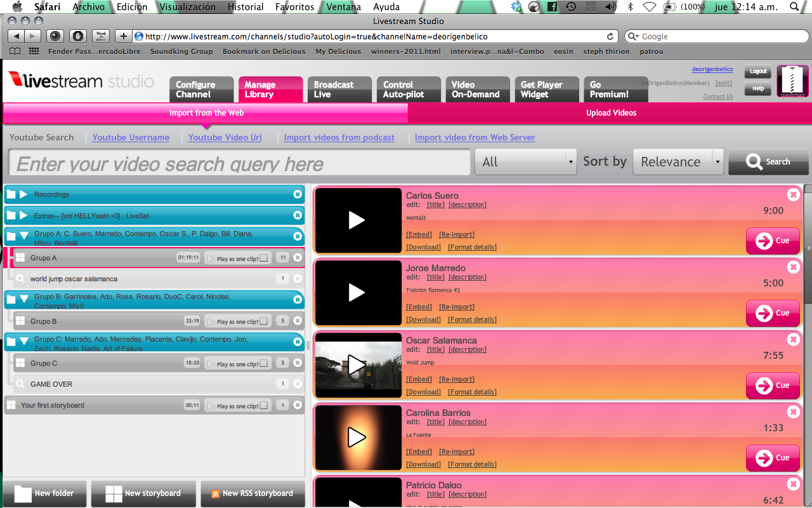Enable 'Play as one clip?' for Grupo C
Image resolution: width=812 pixels, height=508 pixels.
[264, 364]
